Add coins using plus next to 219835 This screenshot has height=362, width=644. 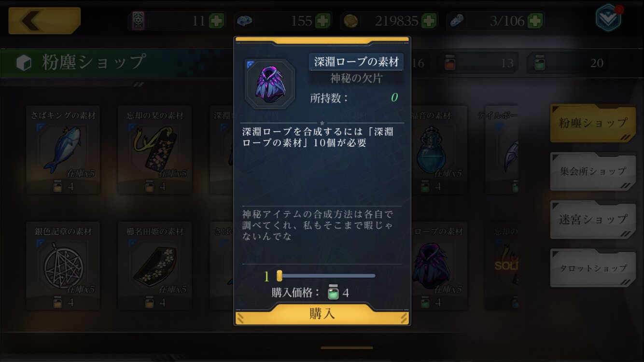(x=429, y=21)
